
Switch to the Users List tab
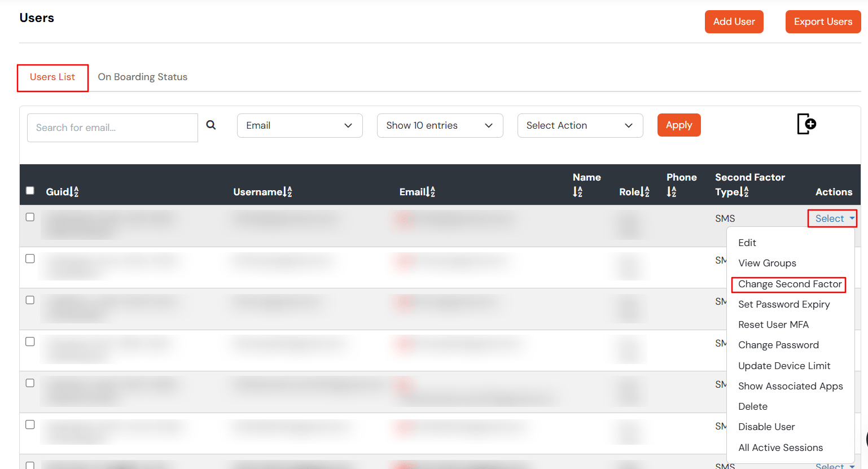(x=52, y=77)
